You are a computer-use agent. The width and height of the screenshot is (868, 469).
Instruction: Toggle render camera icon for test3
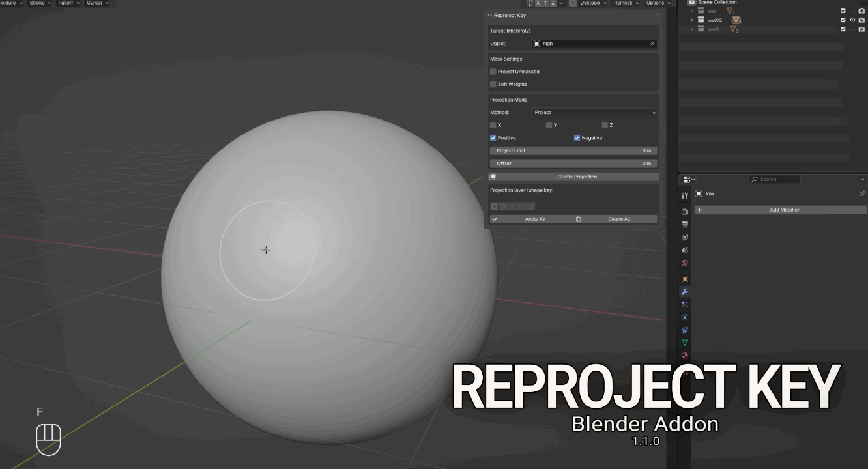[861, 29]
